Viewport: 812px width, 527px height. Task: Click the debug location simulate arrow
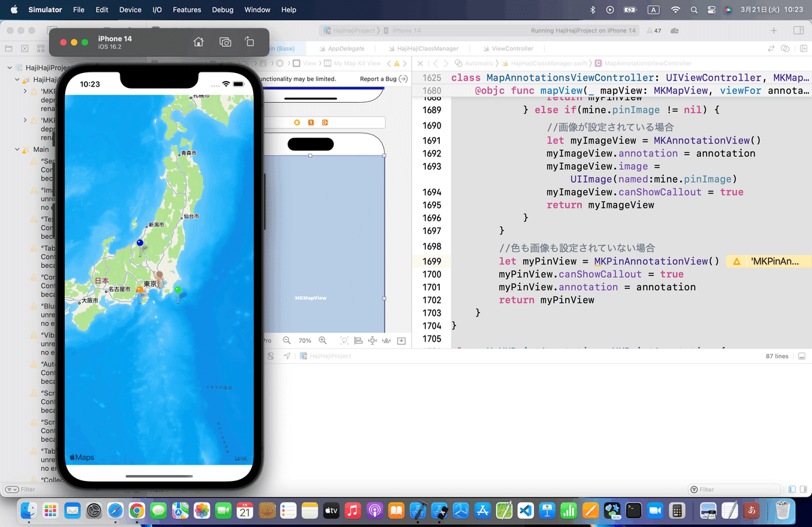[287, 356]
